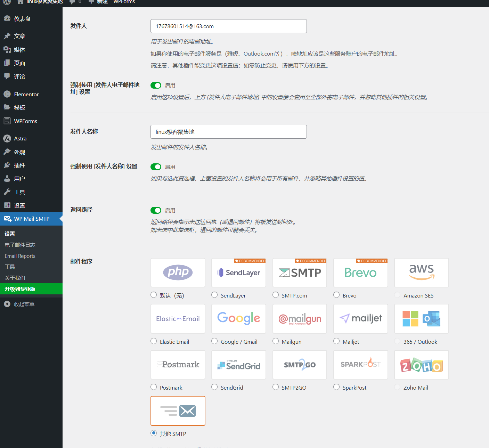Choose the Google mailer logo card
The height and width of the screenshot is (448, 489).
(239, 319)
